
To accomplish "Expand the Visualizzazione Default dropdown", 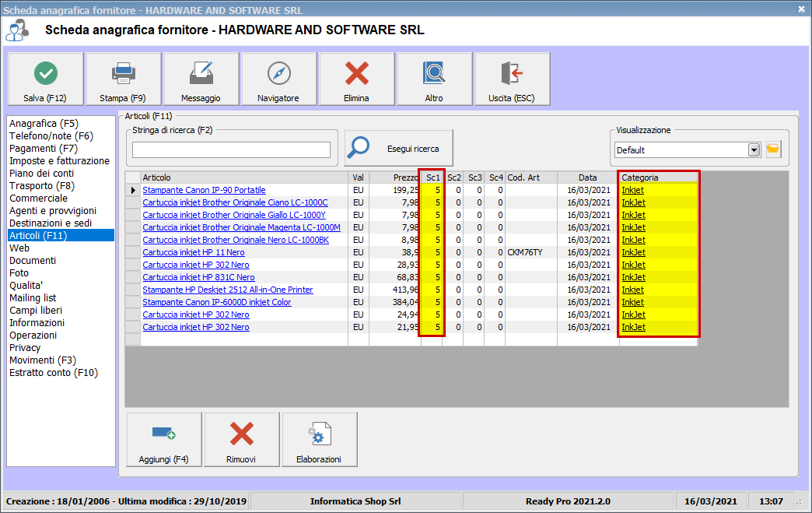I will [x=754, y=150].
